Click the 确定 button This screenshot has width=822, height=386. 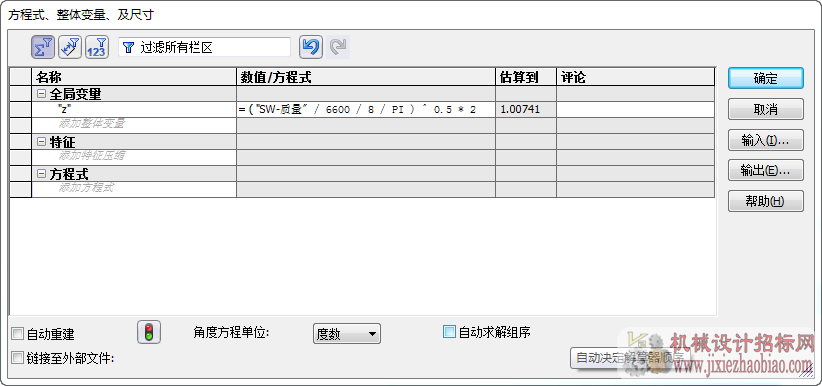coord(765,79)
